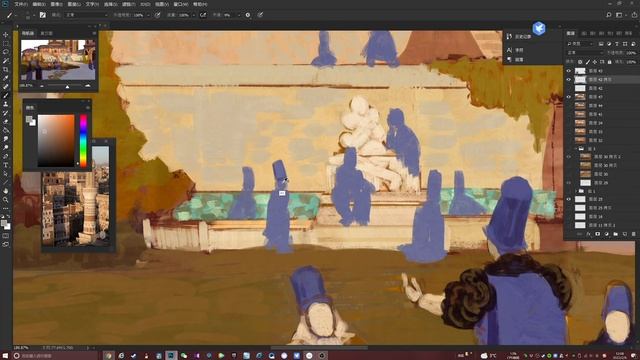Click the Delete Layer trash icon
Viewport: 640px width, 360px height.
633,234
